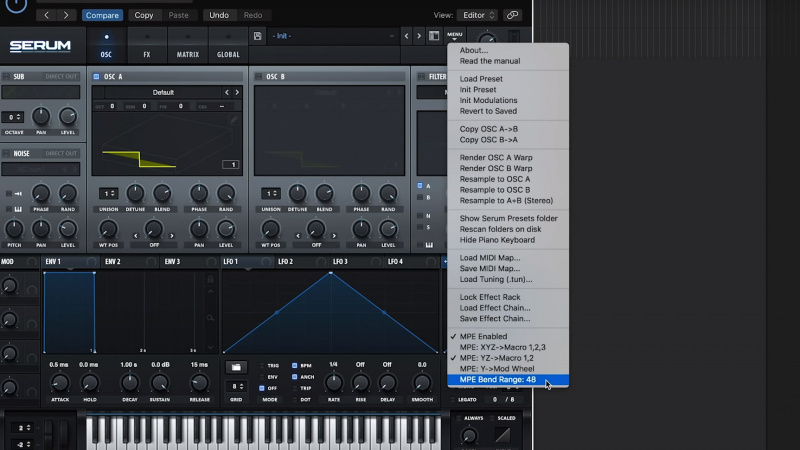This screenshot has width=800, height=450.
Task: Go to previous preset arrow
Action: point(407,36)
